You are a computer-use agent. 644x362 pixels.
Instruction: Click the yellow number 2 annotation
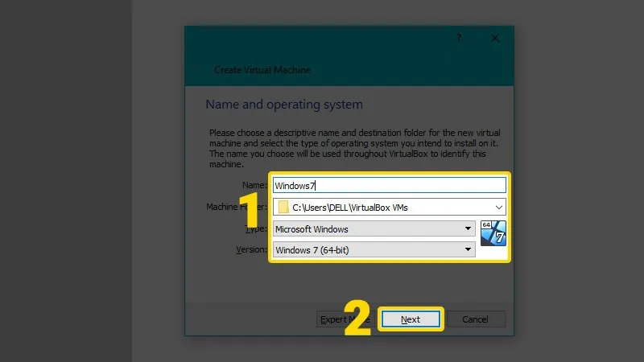coord(359,319)
